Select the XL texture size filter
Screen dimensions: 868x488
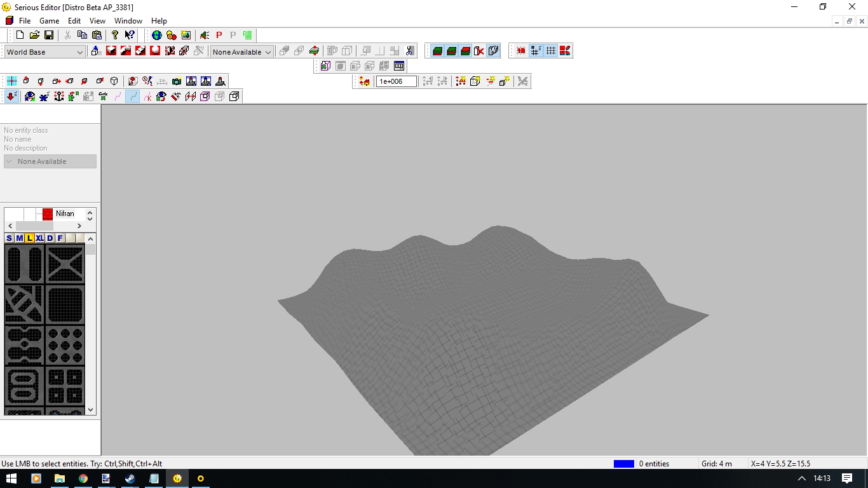pos(39,238)
